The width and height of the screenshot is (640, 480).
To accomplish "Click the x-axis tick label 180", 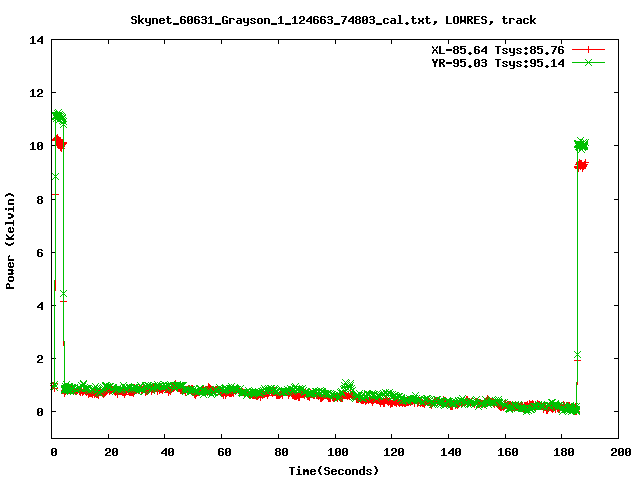I will coord(564,452).
